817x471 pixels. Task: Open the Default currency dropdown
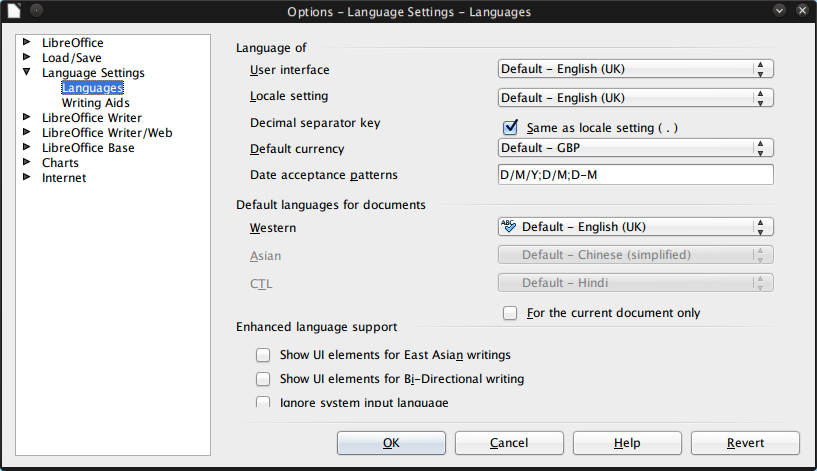click(635, 148)
